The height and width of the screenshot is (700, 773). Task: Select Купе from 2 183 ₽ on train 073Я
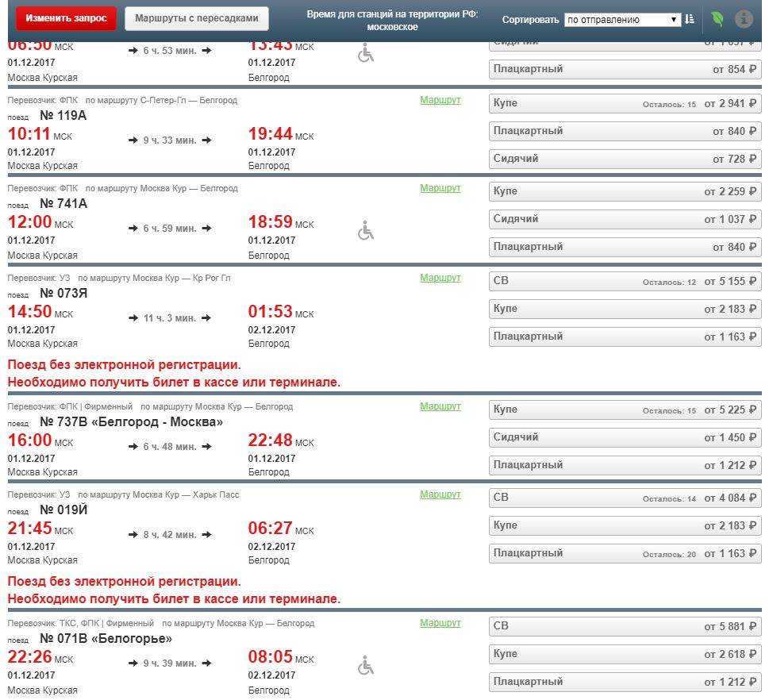click(x=625, y=309)
